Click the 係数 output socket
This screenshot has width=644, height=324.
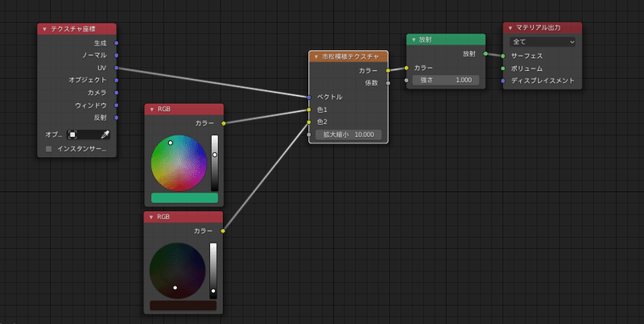(388, 83)
